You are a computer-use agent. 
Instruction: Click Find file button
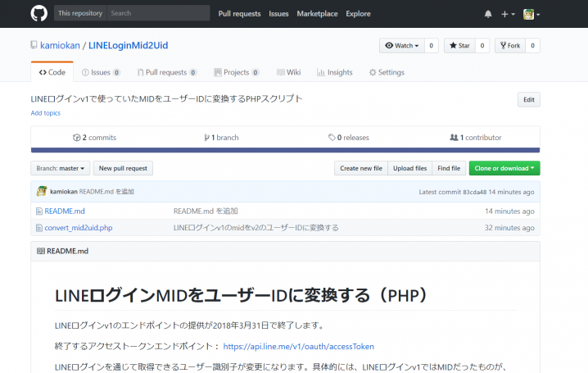click(449, 169)
